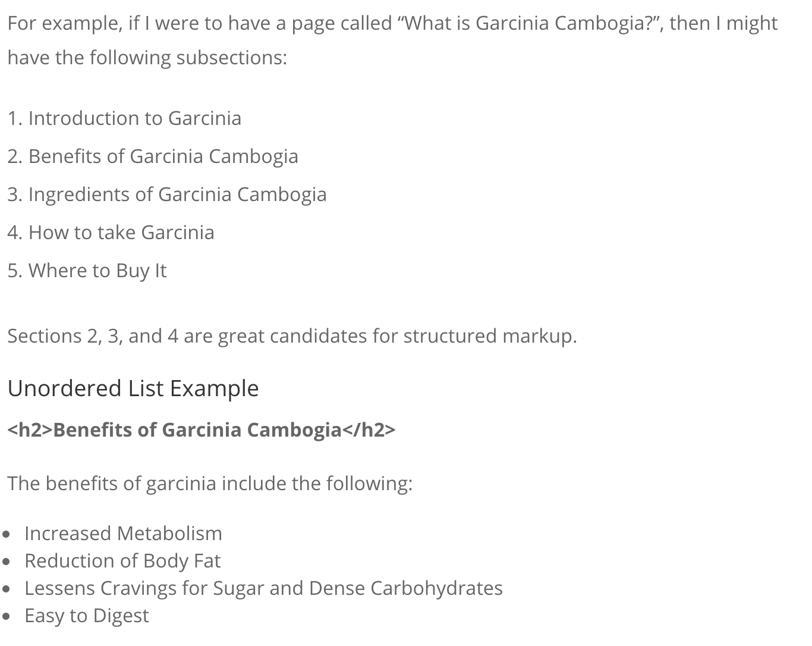This screenshot has width=812, height=646.
Task: Click the bullet dot before "Reduction of Body Fat"
Action: (7, 562)
